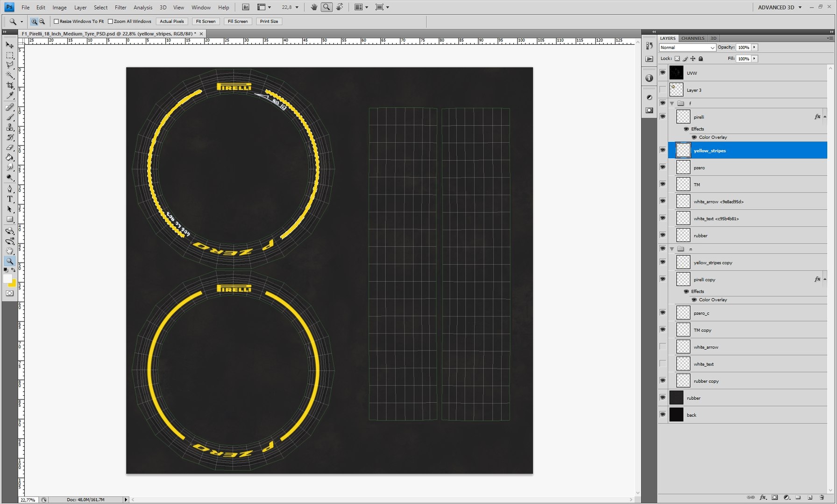The width and height of the screenshot is (837, 504).
Task: Click Add a layer style fx button
Action: pos(763,497)
